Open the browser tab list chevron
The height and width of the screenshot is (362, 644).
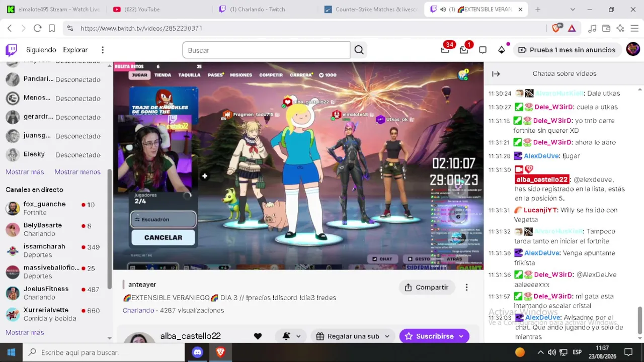(x=573, y=10)
